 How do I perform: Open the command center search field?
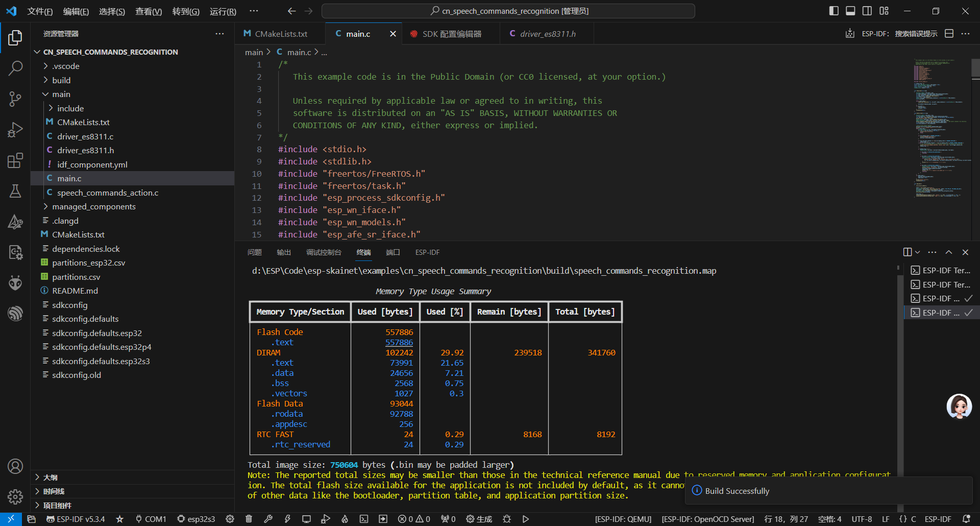(x=508, y=11)
